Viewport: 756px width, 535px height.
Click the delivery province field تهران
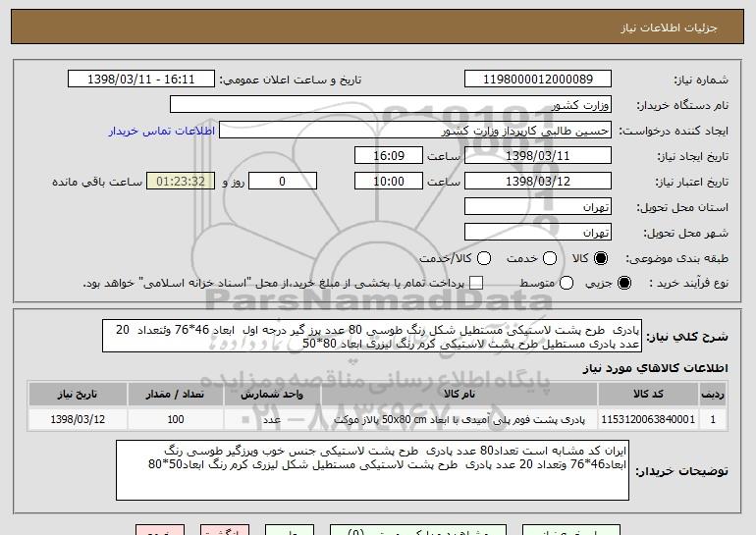(538, 207)
